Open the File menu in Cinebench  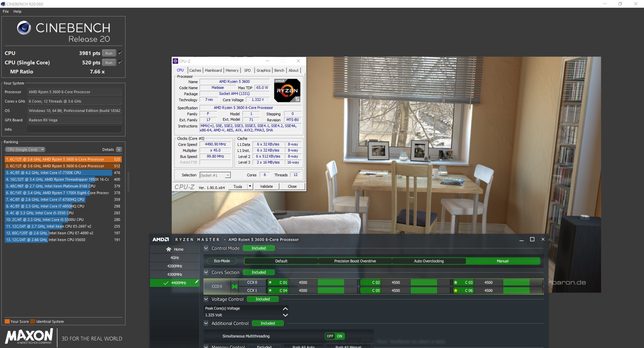[x=6, y=11]
